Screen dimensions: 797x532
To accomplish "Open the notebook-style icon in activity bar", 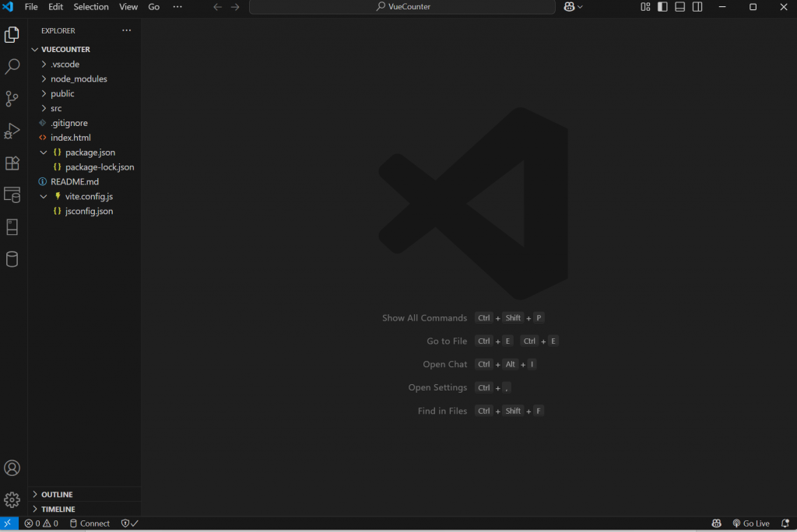I will [x=12, y=227].
